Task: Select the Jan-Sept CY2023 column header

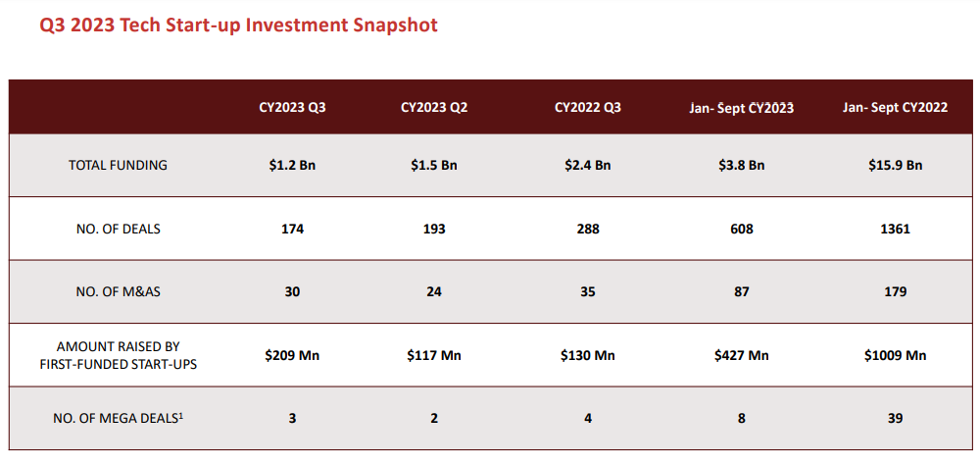Action: (x=741, y=108)
